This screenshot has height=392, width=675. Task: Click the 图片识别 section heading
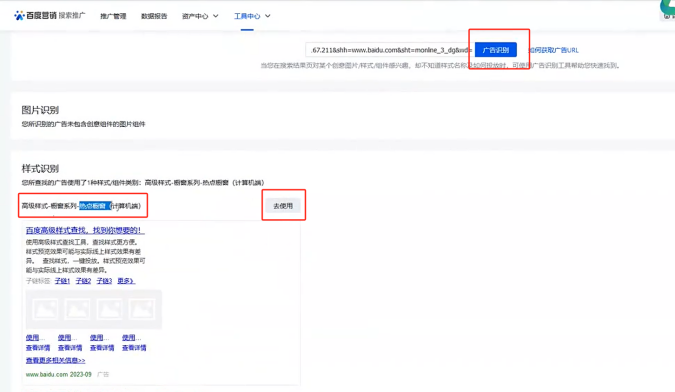pos(40,110)
